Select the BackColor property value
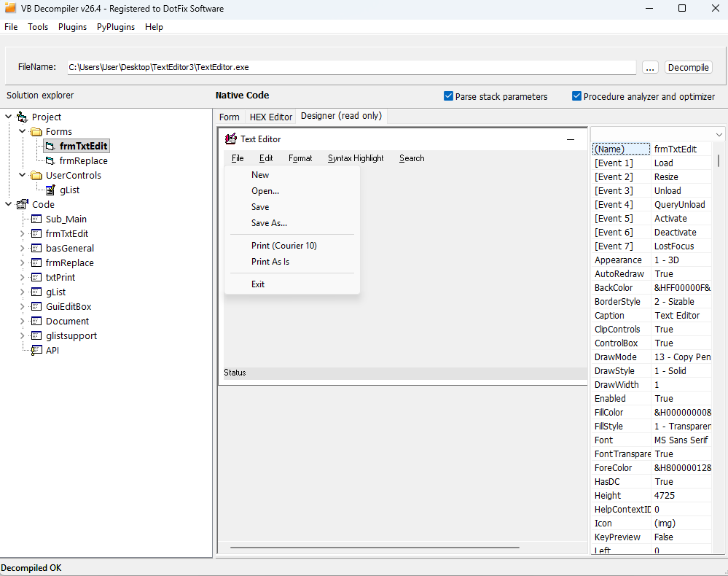The width and height of the screenshot is (728, 576). (x=681, y=287)
